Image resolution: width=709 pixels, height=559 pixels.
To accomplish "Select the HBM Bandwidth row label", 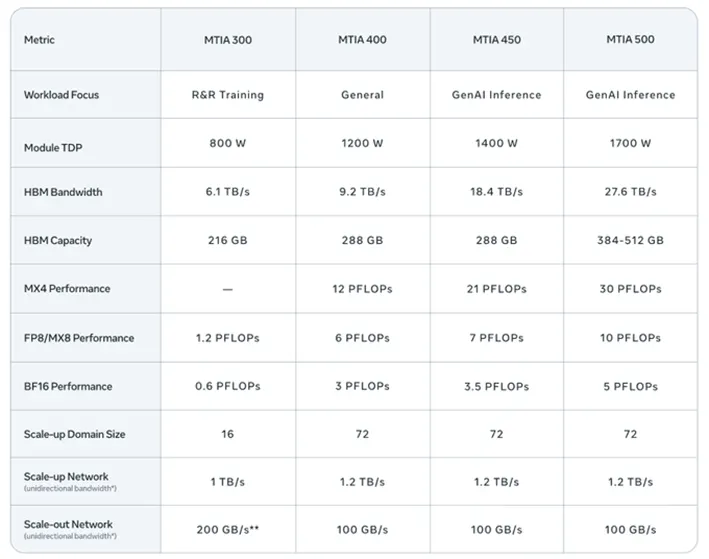I will pyautogui.click(x=62, y=192).
